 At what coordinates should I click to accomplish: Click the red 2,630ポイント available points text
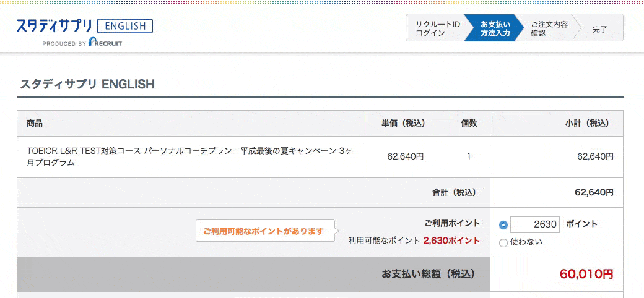[x=451, y=241]
